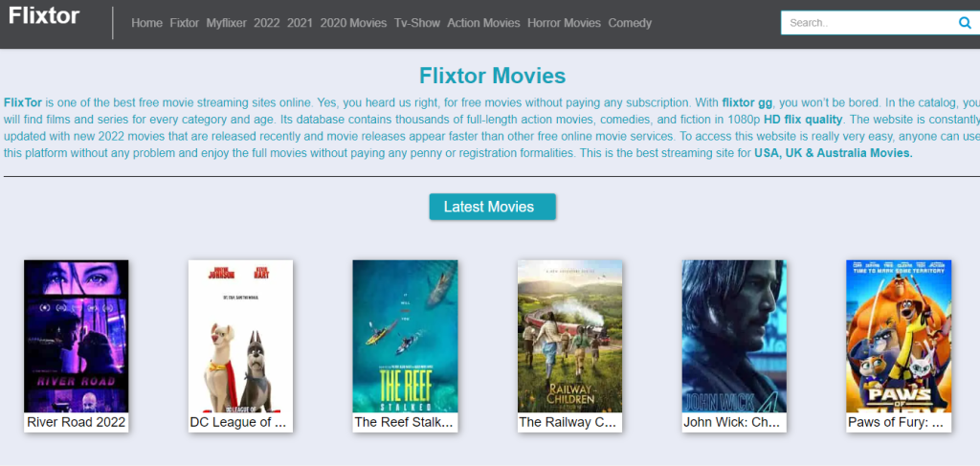The height and width of the screenshot is (466, 980).
Task: Open the John Wick 4 poster
Action: (734, 336)
